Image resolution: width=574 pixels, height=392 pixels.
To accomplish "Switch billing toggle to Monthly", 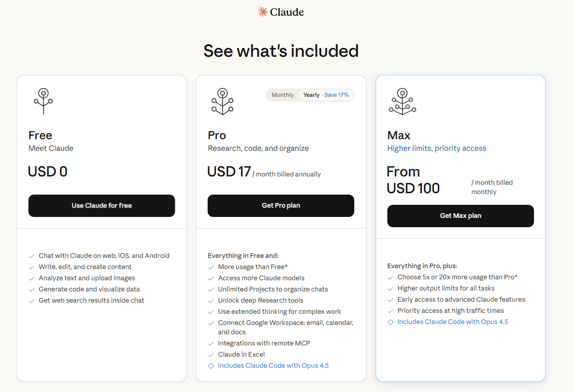I will pos(283,95).
